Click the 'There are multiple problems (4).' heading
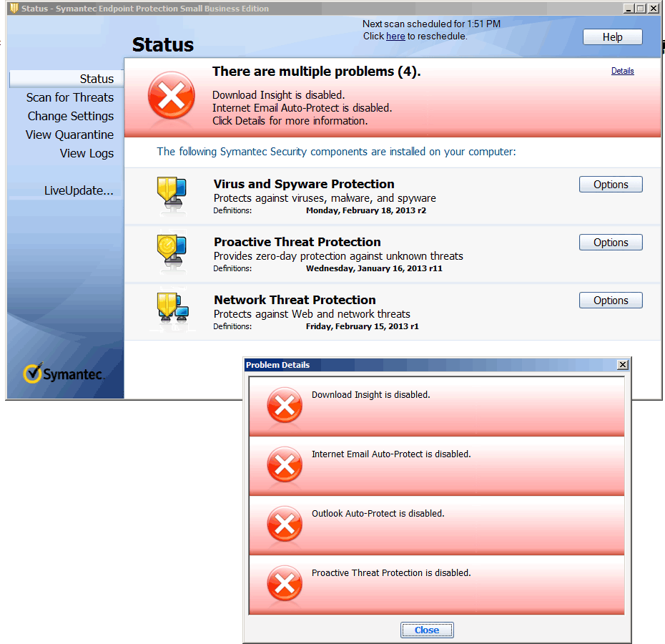Screen dimensions: 665x644 click(316, 72)
